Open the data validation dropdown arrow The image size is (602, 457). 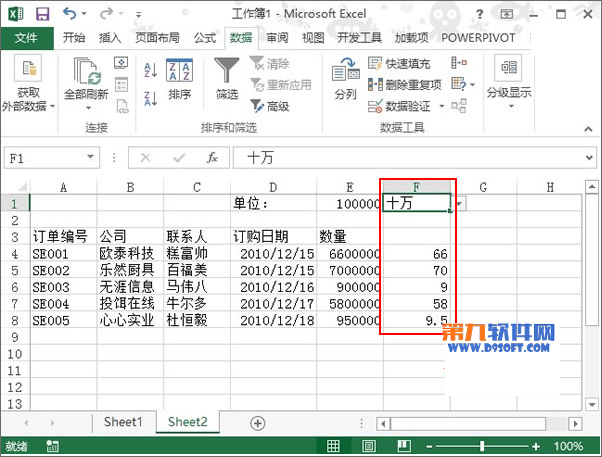[442, 106]
